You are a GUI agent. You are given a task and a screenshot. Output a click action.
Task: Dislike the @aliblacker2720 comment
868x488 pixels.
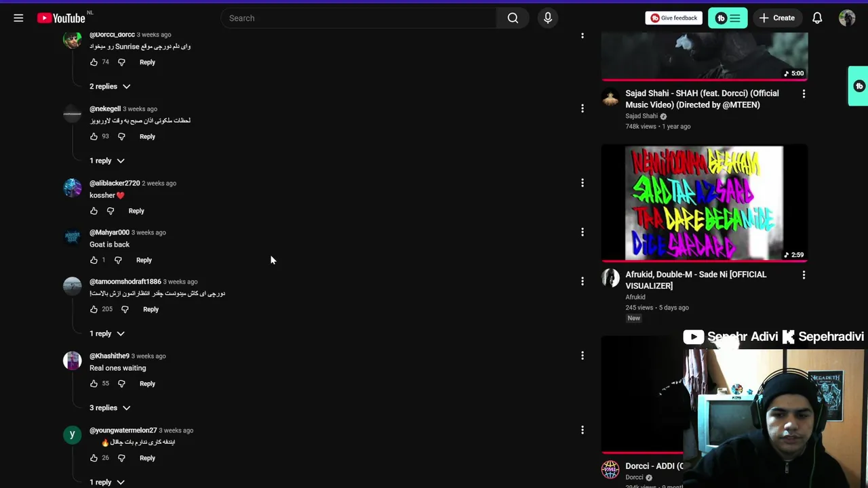(111, 211)
